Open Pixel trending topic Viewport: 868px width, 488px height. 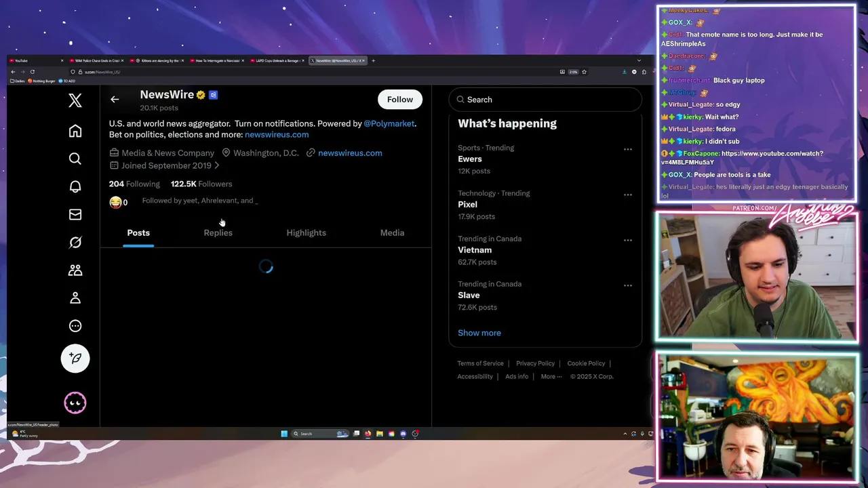tap(467, 205)
